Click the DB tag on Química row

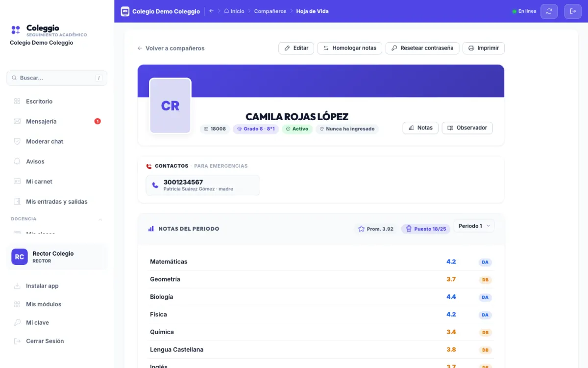point(485,333)
